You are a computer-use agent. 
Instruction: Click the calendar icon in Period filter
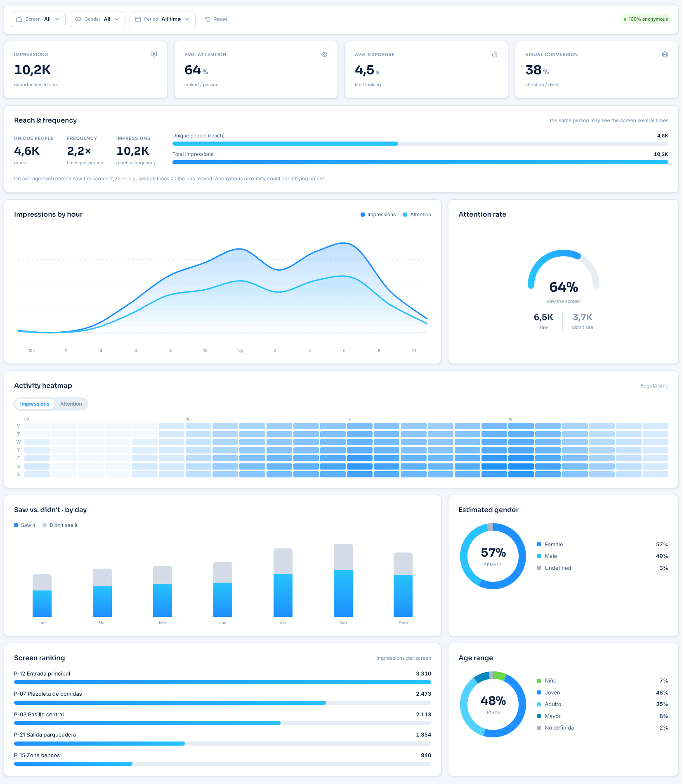click(138, 19)
